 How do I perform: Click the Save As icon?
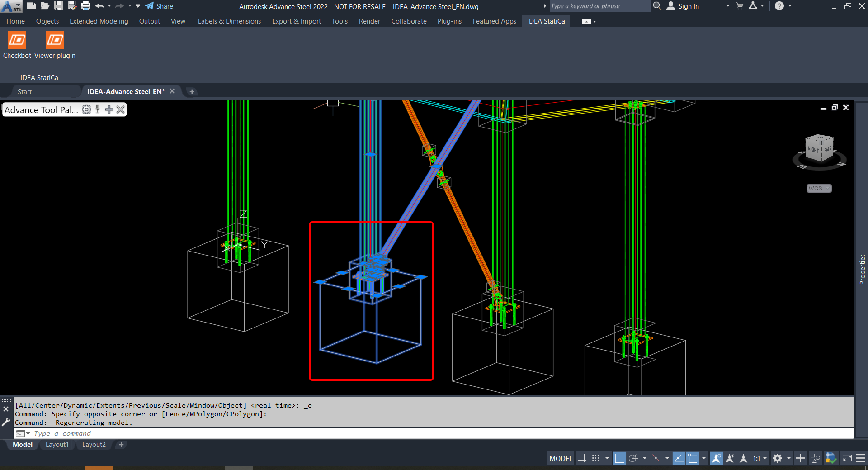pyautogui.click(x=72, y=6)
